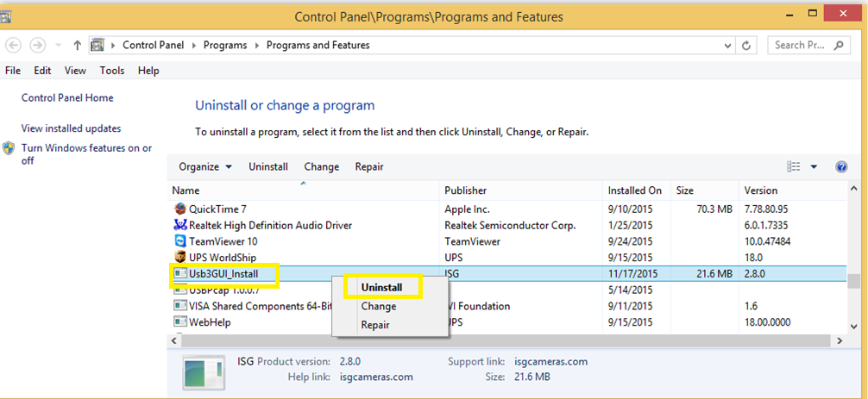Select VISA Shared Components 64-Bit entry
The height and width of the screenshot is (399, 868).
tap(261, 306)
